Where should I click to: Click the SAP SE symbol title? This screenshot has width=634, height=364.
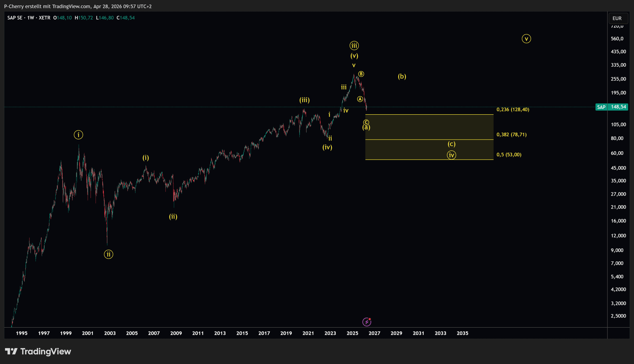[15, 18]
